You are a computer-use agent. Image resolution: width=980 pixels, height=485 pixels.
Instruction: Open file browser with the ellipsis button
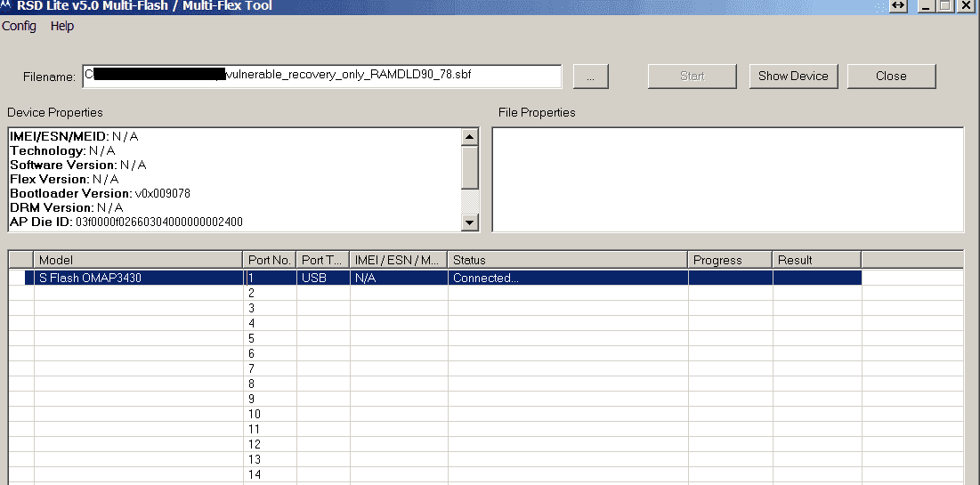(591, 77)
